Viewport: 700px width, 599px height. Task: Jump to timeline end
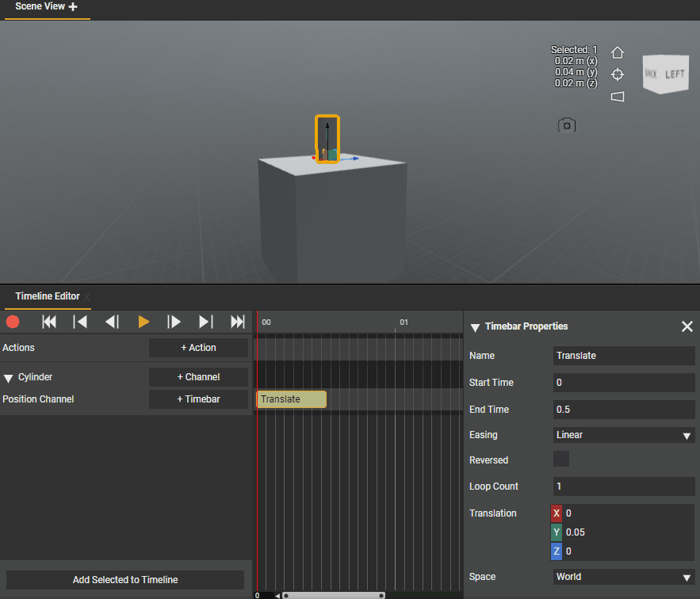[237, 322]
